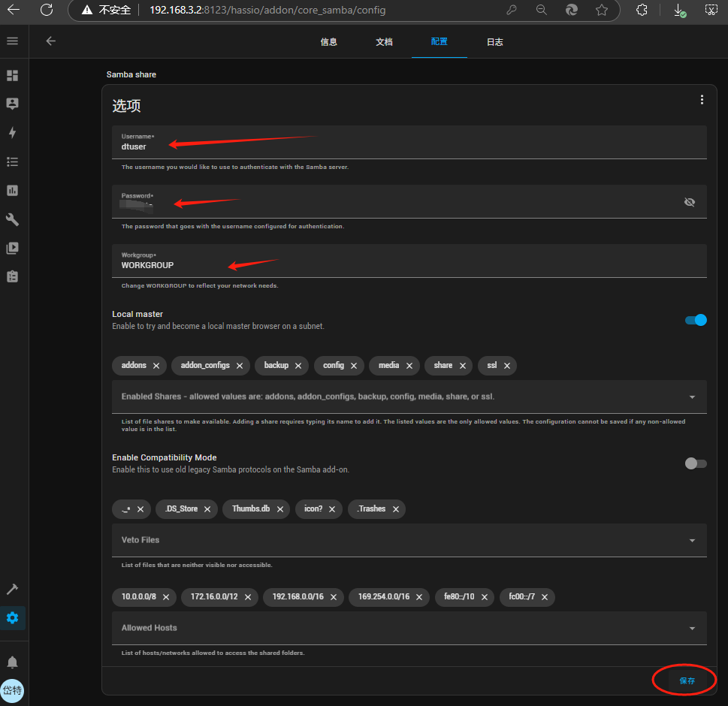Screen dimensions: 728x706
Task: Remove the backup share chip
Action: coord(298,366)
